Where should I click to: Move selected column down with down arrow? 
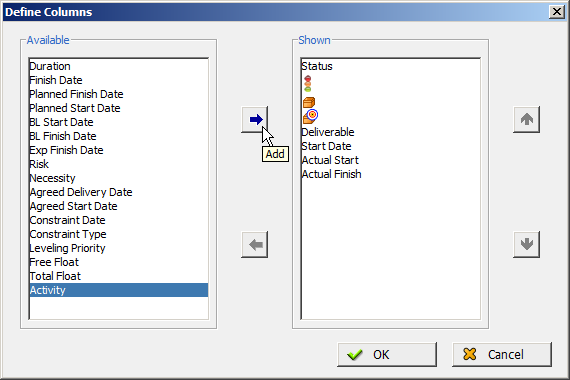(x=526, y=244)
